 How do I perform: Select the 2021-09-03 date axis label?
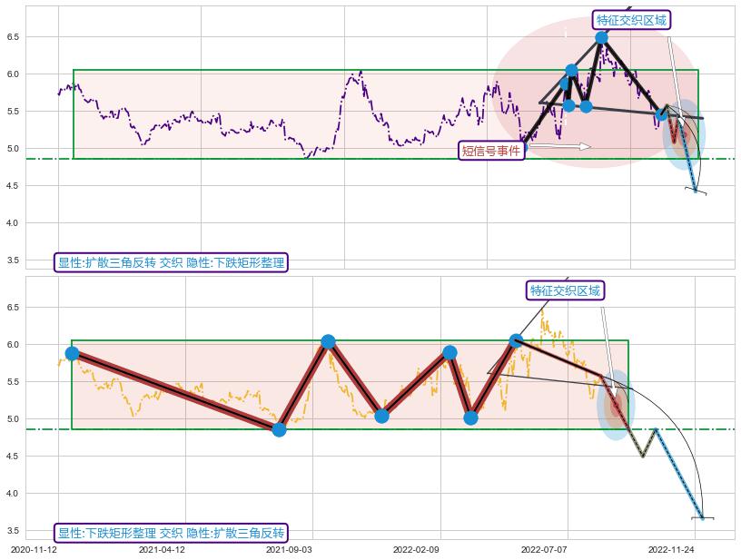[x=289, y=549]
